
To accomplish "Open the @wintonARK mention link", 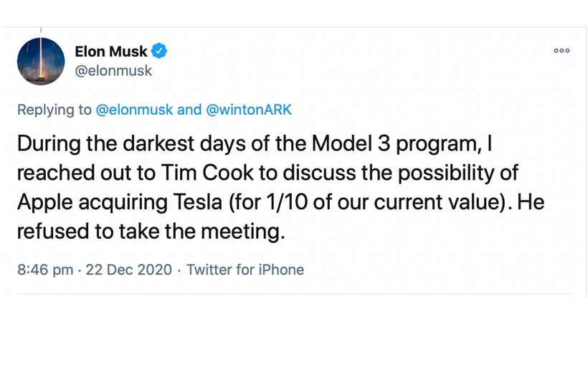I will (x=249, y=110).
